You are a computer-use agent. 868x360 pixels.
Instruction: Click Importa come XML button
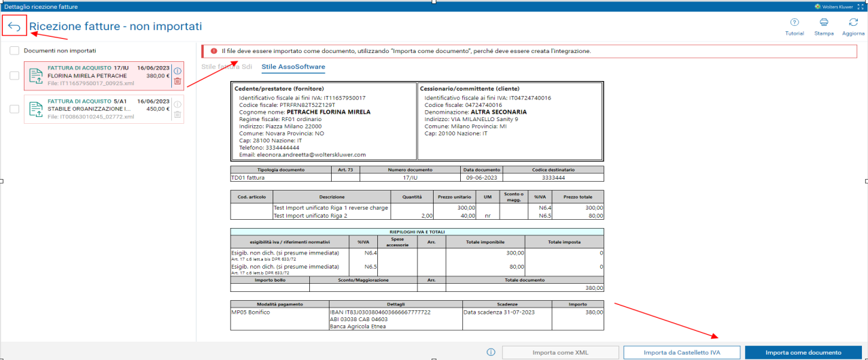coord(560,353)
